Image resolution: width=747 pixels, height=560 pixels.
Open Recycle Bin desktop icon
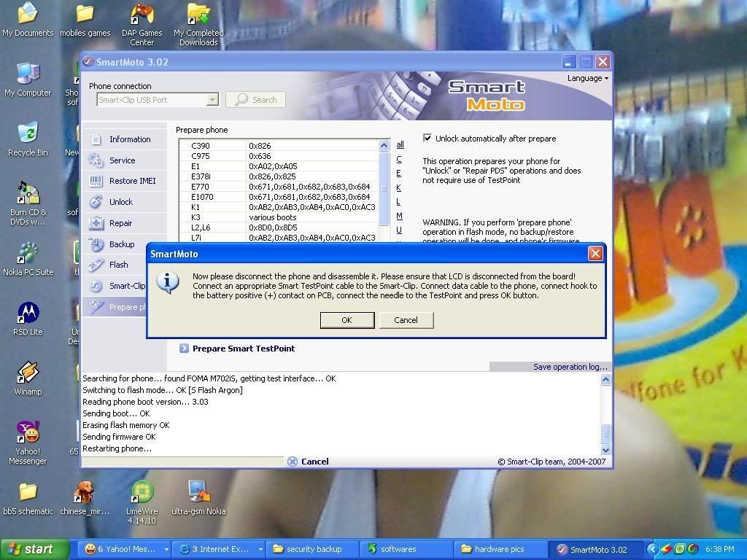pos(28,139)
